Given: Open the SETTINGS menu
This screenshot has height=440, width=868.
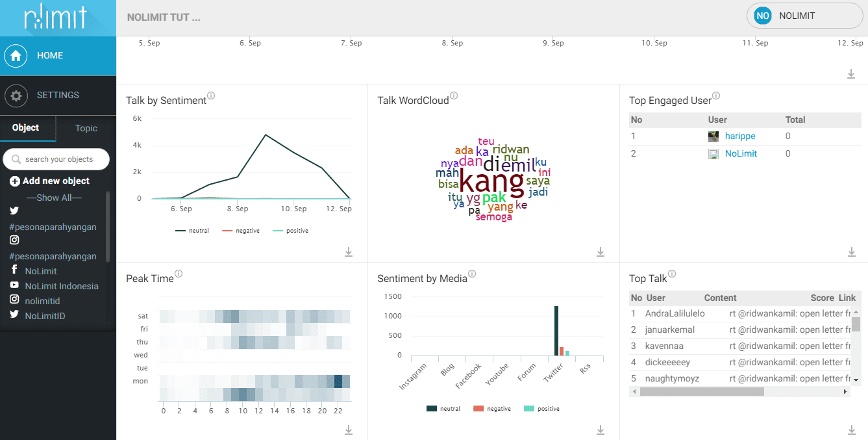Looking at the screenshot, I should coord(58,96).
